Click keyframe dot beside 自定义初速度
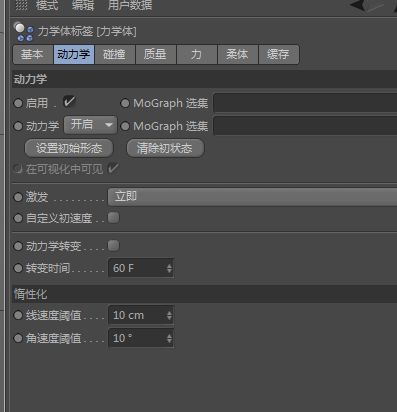 coord(18,219)
